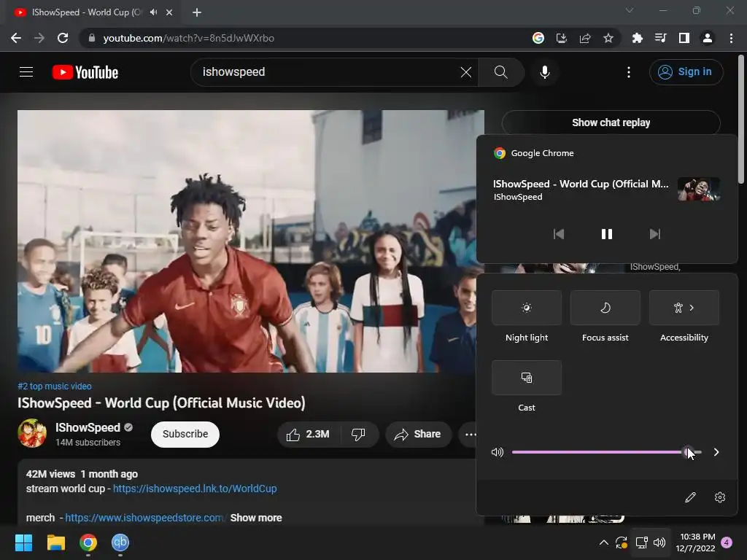Open Chrome profile icon

(x=708, y=38)
